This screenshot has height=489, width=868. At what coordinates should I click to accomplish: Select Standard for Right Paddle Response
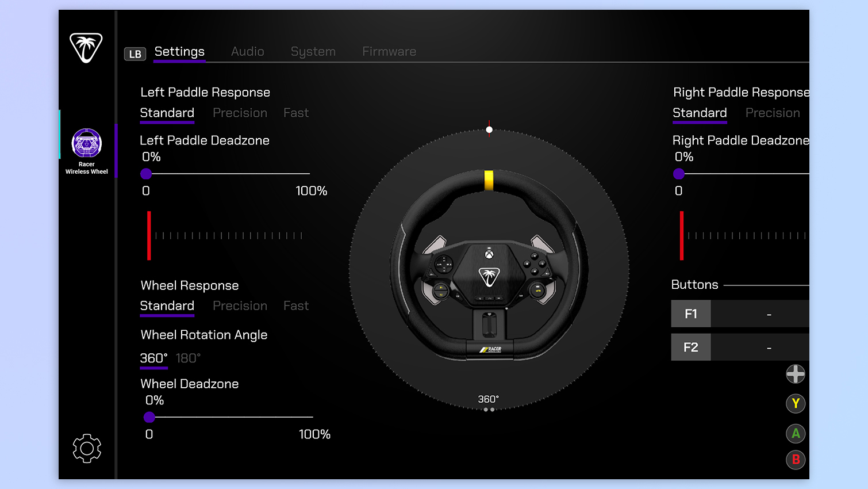pos(700,113)
